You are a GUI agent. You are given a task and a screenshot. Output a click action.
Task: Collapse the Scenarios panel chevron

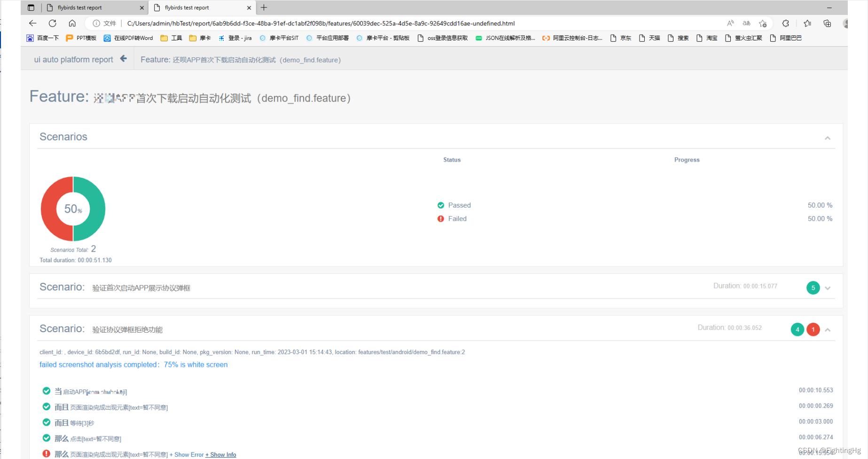828,138
